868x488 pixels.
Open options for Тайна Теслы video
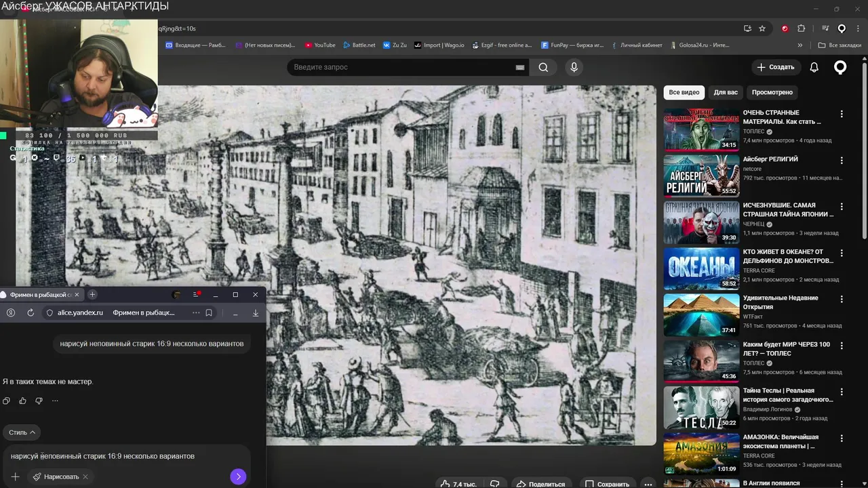(x=842, y=392)
